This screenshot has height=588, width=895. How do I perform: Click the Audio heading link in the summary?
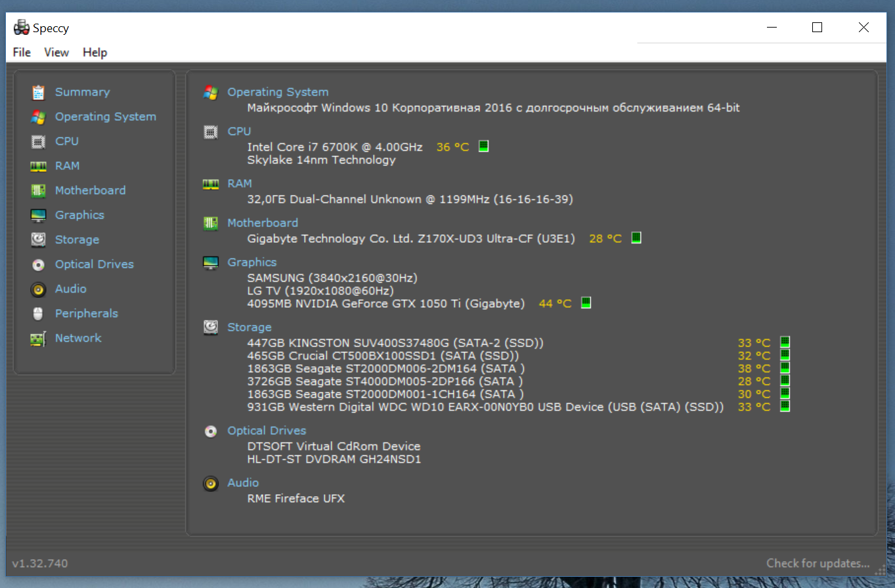243,483
